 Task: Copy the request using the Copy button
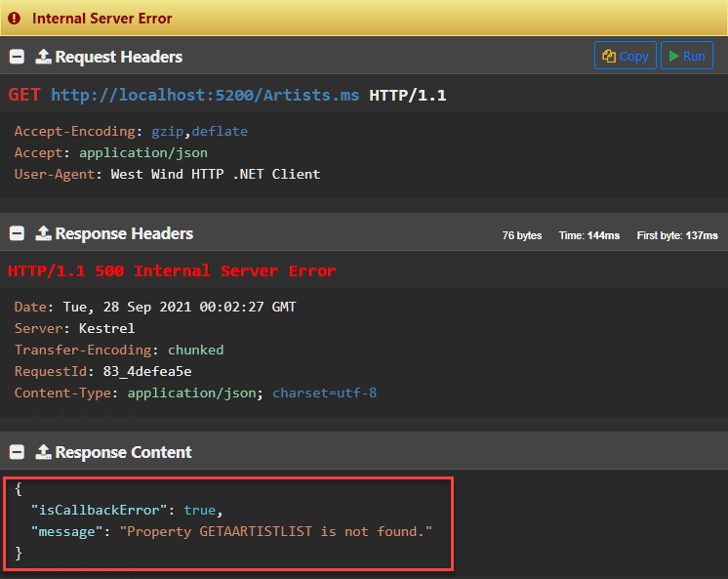pos(625,56)
